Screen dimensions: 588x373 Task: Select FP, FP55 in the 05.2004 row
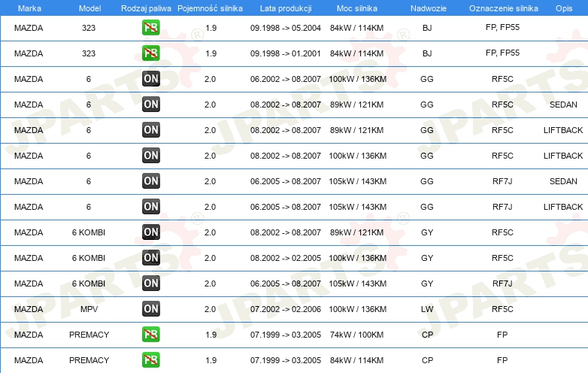tap(502, 27)
